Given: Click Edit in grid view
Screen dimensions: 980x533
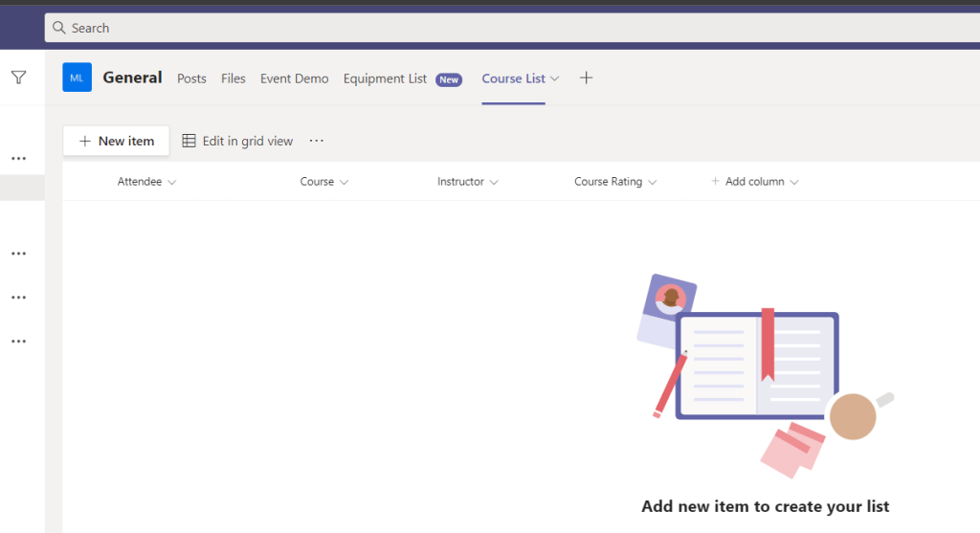Looking at the screenshot, I should point(238,141).
